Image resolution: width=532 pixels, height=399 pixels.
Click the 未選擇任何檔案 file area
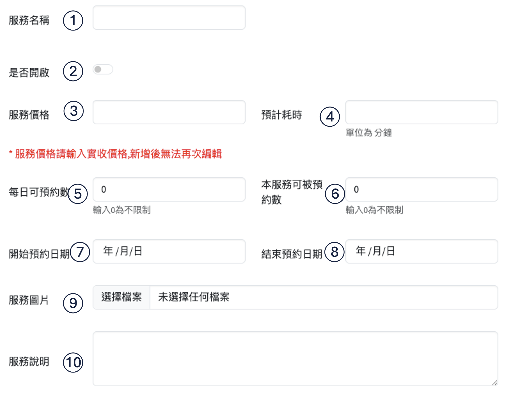pyautogui.click(x=324, y=297)
